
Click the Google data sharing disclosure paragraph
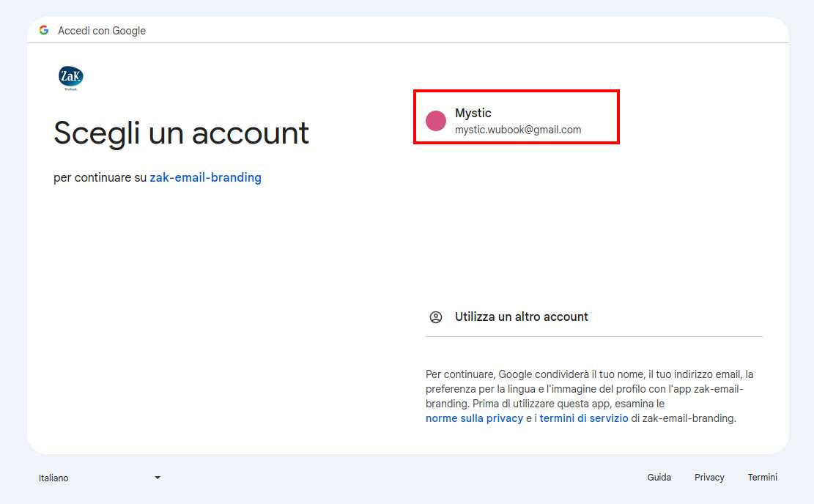coord(586,389)
